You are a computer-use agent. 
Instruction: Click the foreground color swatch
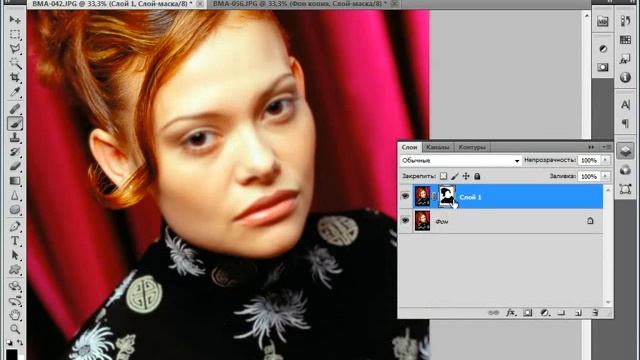pyautogui.click(x=11, y=354)
